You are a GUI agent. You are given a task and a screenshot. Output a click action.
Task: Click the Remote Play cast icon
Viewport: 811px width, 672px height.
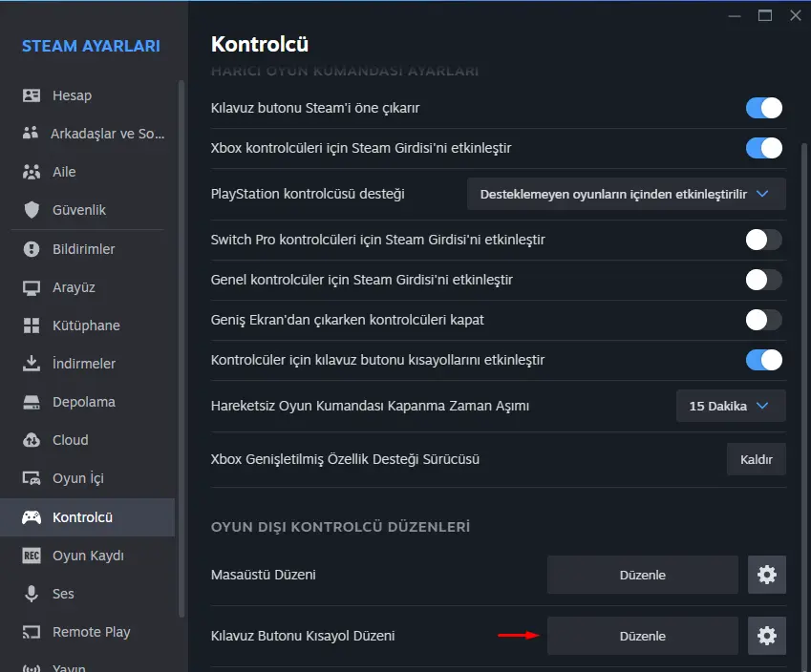[32, 632]
